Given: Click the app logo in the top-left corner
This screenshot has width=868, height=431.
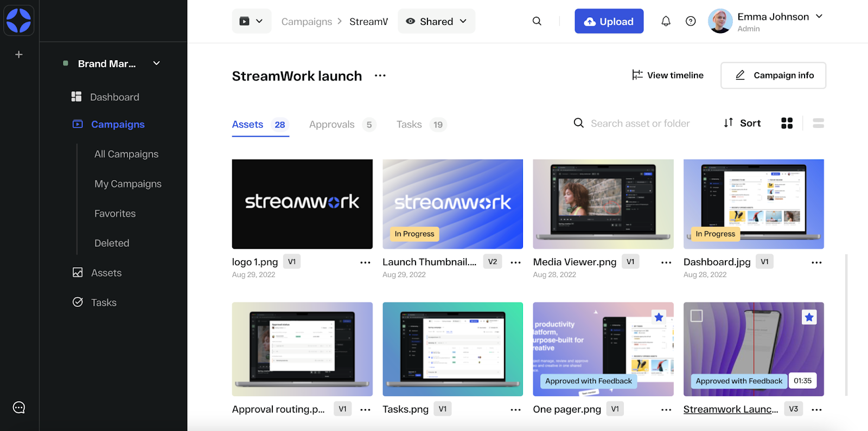Looking at the screenshot, I should click(x=19, y=21).
